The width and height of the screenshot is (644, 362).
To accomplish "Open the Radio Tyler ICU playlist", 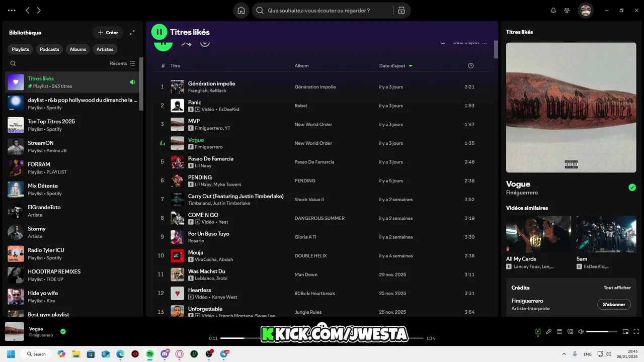I will (x=73, y=253).
